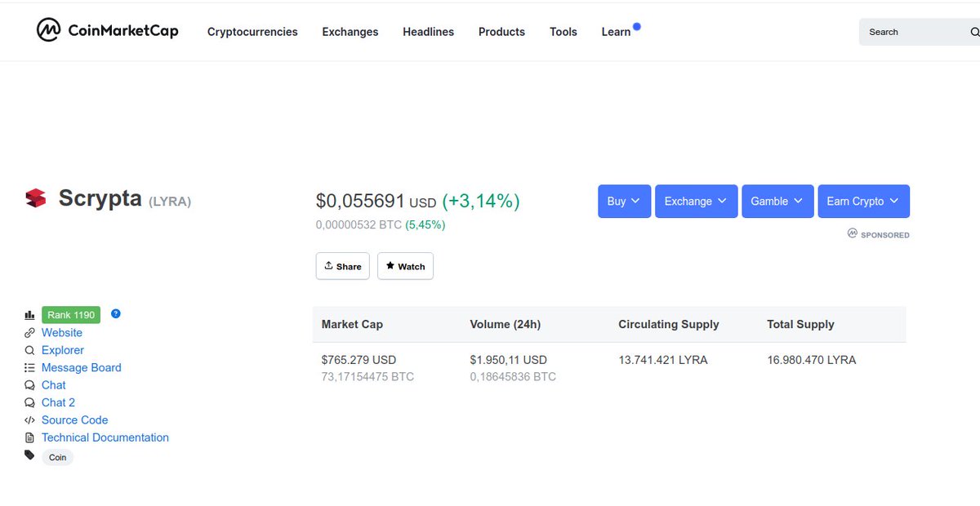The image size is (980, 506).
Task: Click the 0,00000532 BTC price
Action: (x=359, y=224)
